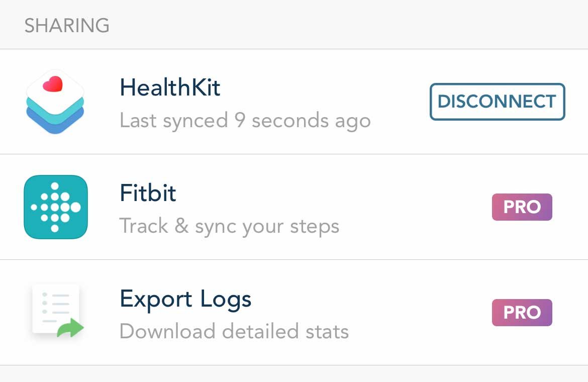Viewport: 588px width, 382px height.
Task: Click the HealthKit app icon
Action: click(55, 101)
